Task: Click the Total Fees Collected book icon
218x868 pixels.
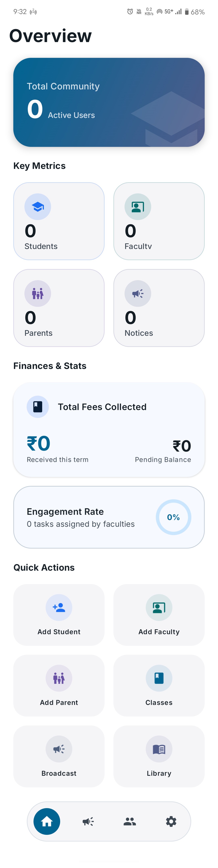Action: (x=38, y=407)
